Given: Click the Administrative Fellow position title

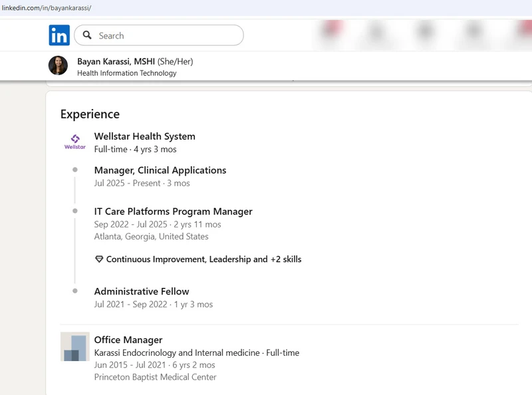Looking at the screenshot, I should coord(142,291).
